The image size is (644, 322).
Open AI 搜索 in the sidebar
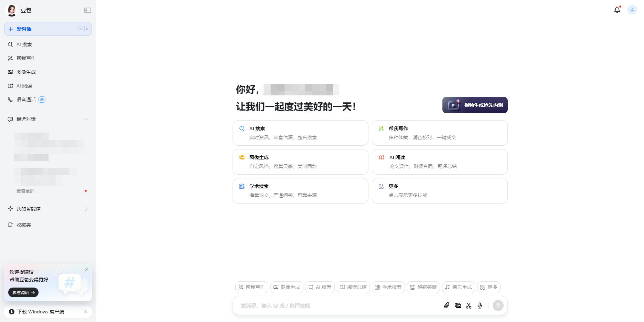click(48, 44)
